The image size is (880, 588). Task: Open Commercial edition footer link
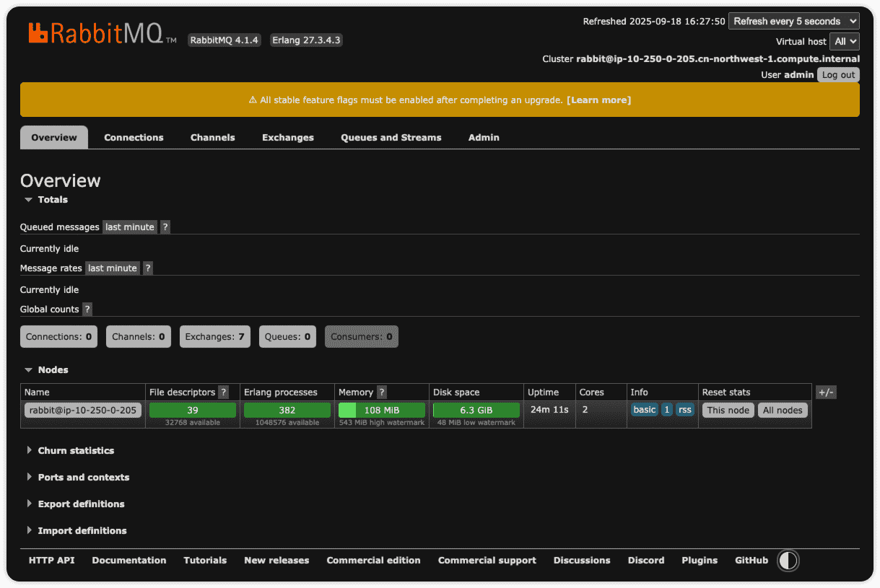point(374,561)
